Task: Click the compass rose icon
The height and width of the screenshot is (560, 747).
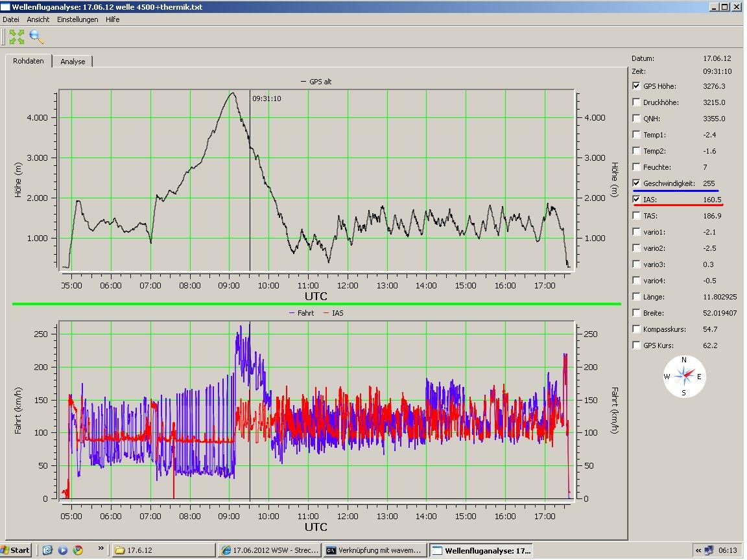Action: pos(683,375)
